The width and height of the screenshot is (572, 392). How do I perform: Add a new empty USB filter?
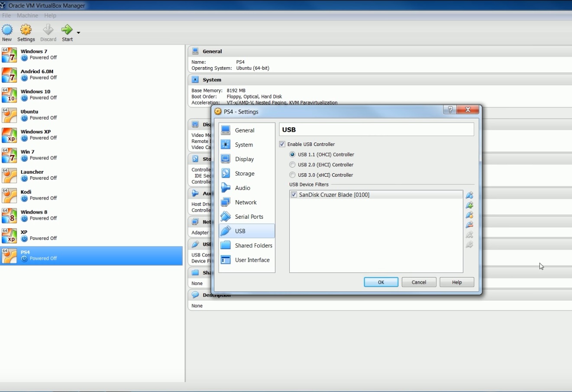coord(469,195)
